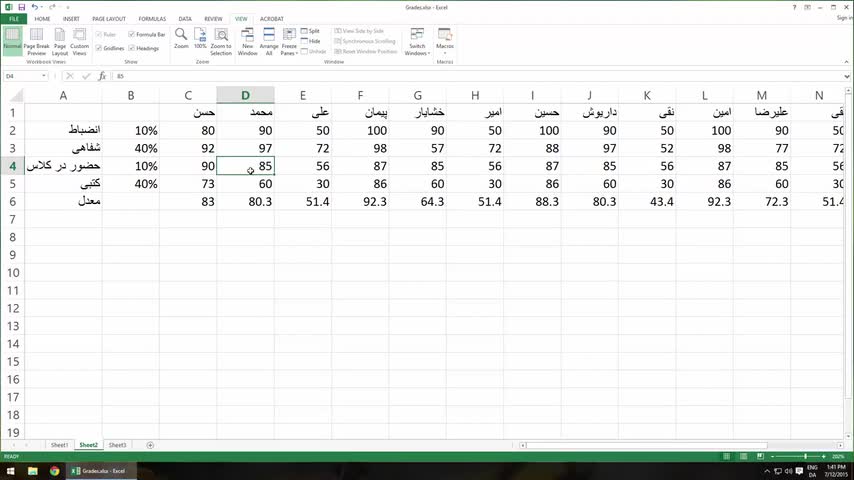This screenshot has height=480, width=854.
Task: Open the FILE tab
Action: (14, 19)
